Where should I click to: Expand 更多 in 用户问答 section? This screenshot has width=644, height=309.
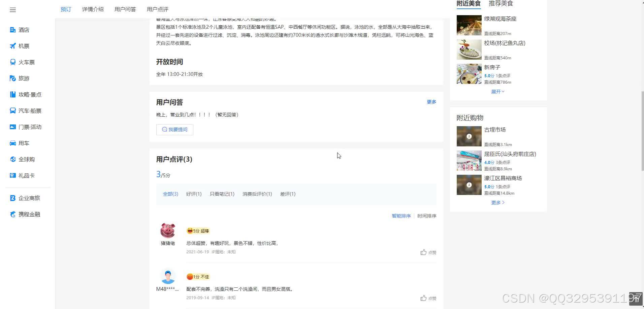click(x=431, y=102)
